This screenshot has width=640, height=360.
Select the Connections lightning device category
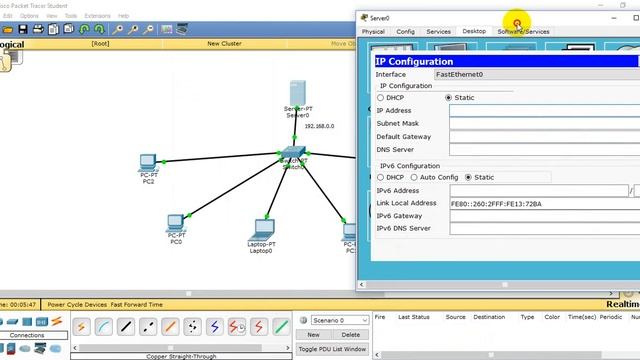tap(56, 321)
